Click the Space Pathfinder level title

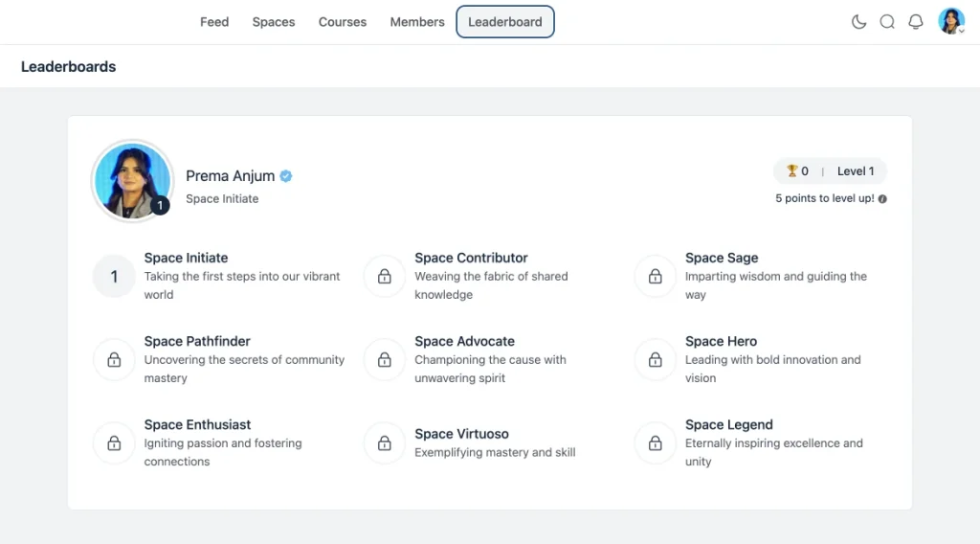tap(197, 341)
